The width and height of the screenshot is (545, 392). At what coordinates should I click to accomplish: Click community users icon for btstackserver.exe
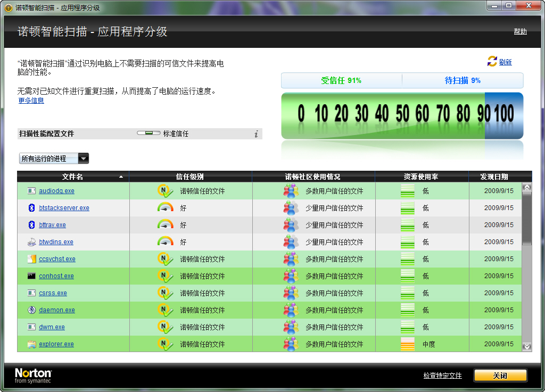[x=291, y=207]
